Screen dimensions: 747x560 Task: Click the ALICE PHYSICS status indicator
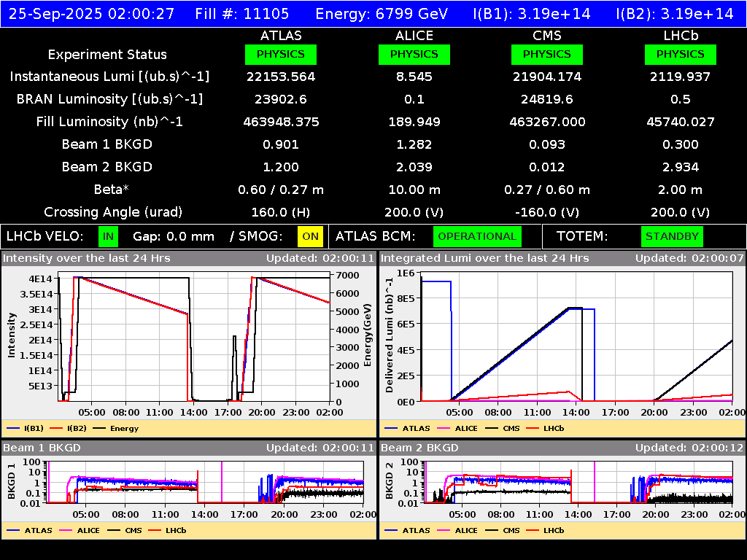click(414, 54)
